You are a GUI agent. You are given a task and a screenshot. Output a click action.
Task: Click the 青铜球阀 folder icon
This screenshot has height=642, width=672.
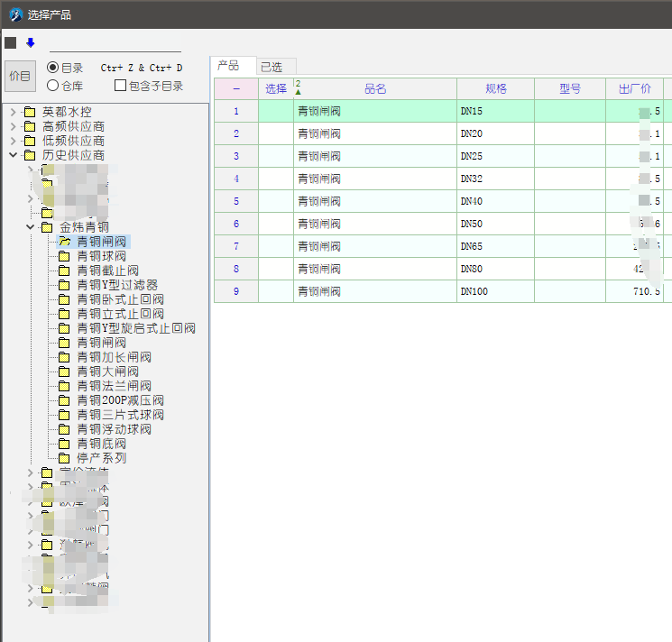coord(63,256)
